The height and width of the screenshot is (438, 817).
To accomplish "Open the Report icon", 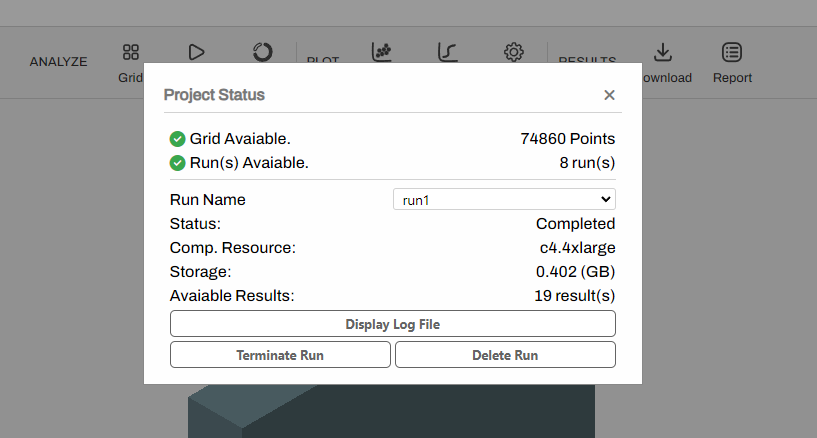I will coord(732,52).
